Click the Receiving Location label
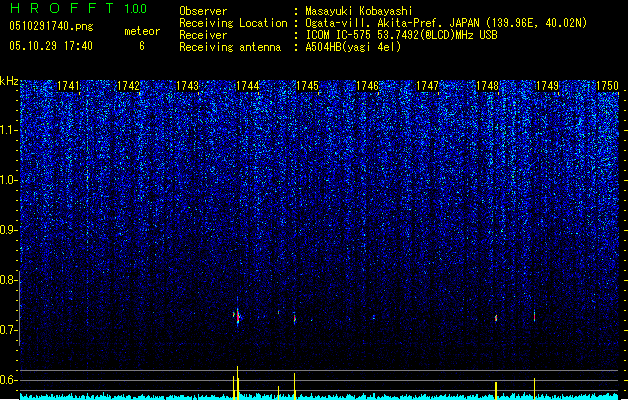629x400 pixels. pyautogui.click(x=233, y=23)
